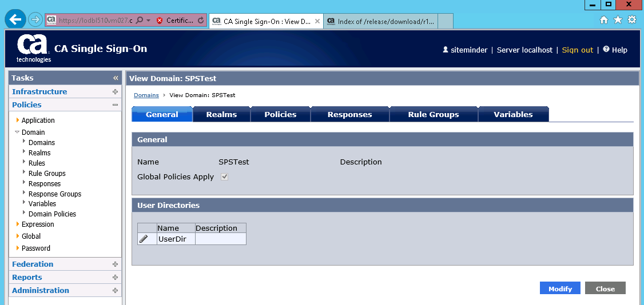Click the SPSTest name value
This screenshot has width=644, height=305.
click(234, 162)
